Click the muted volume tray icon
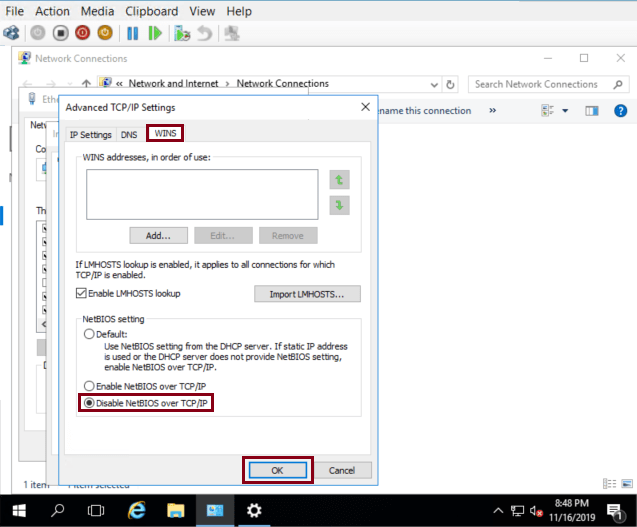The width and height of the screenshot is (637, 527). click(536, 511)
